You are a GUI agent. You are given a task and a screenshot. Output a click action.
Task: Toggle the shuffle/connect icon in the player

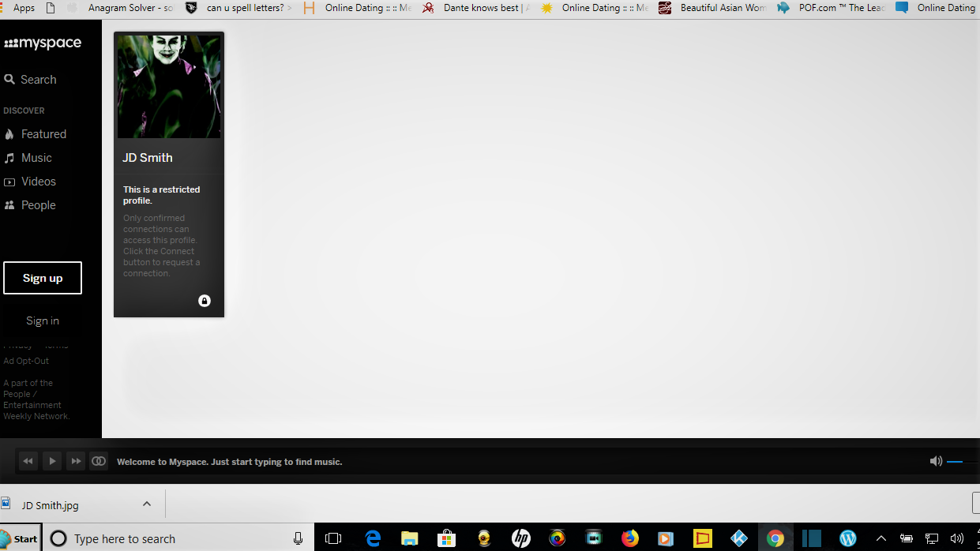pos(99,461)
